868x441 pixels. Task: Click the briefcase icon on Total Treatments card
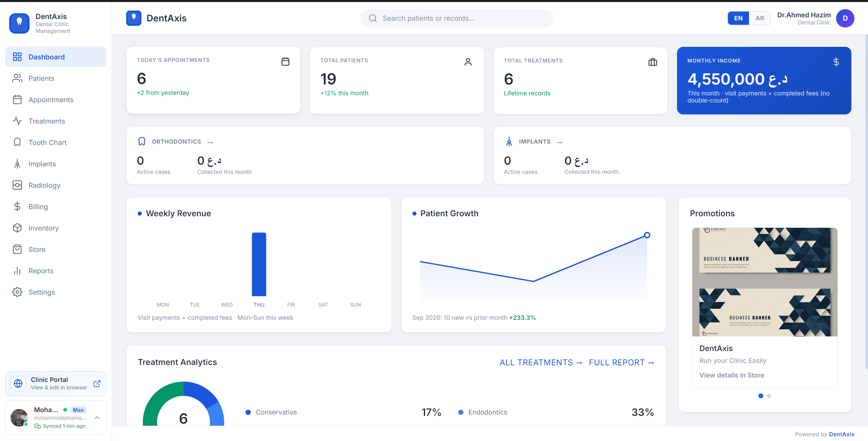[x=653, y=62]
